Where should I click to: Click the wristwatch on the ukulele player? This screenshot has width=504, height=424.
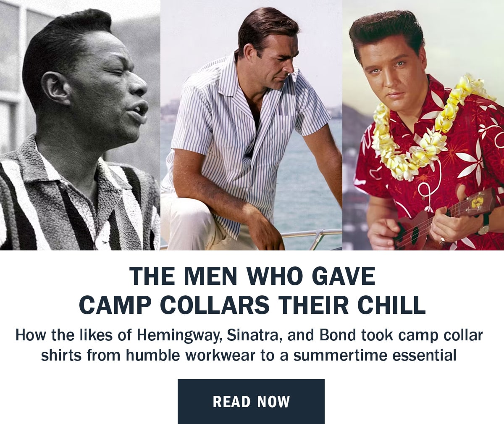(x=485, y=227)
